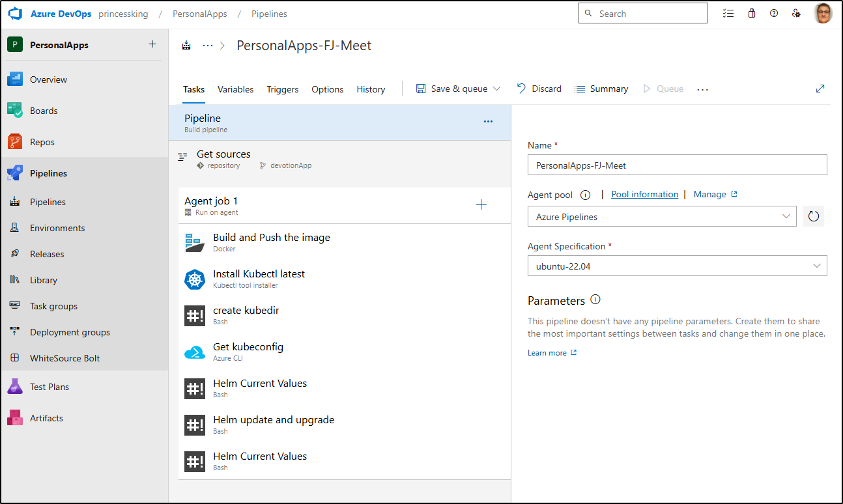Select the Install Kubectl latest task
Viewport: 843px width, 504px height.
click(x=344, y=279)
